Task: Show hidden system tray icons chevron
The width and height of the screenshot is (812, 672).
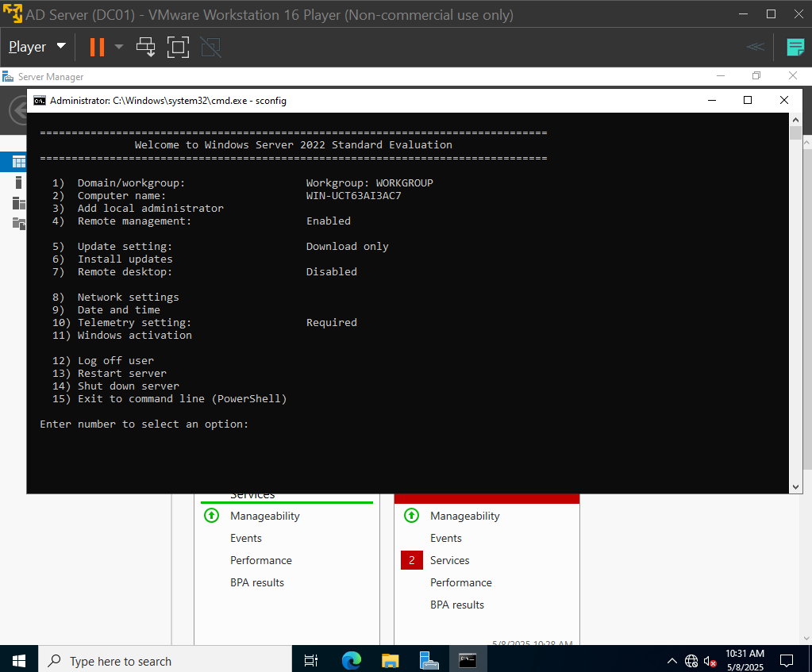Action: (672, 661)
